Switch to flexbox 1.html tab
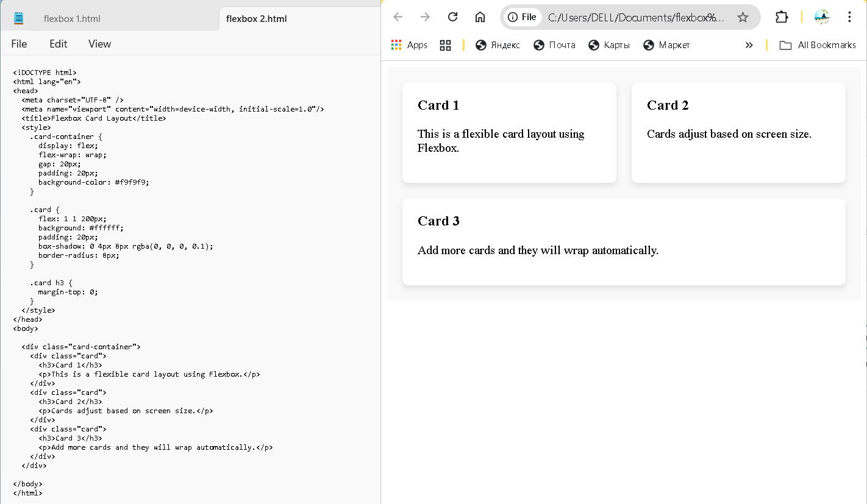The height and width of the screenshot is (504, 867). [72, 19]
